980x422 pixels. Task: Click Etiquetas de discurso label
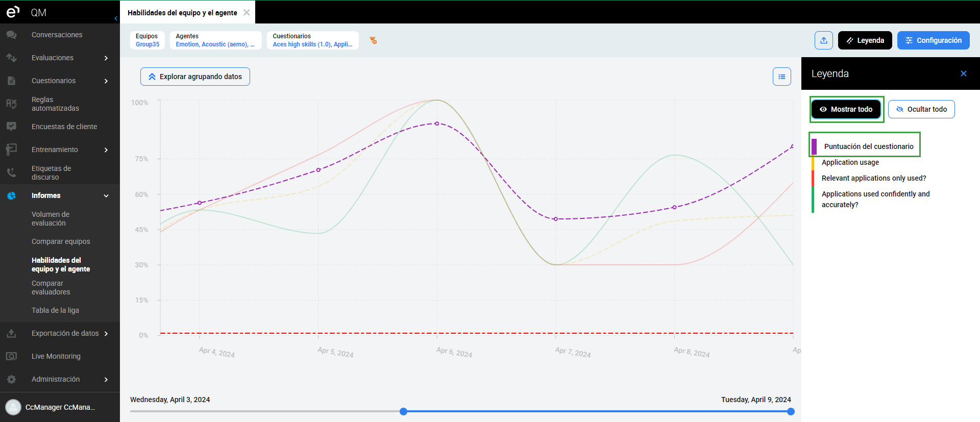pos(51,172)
